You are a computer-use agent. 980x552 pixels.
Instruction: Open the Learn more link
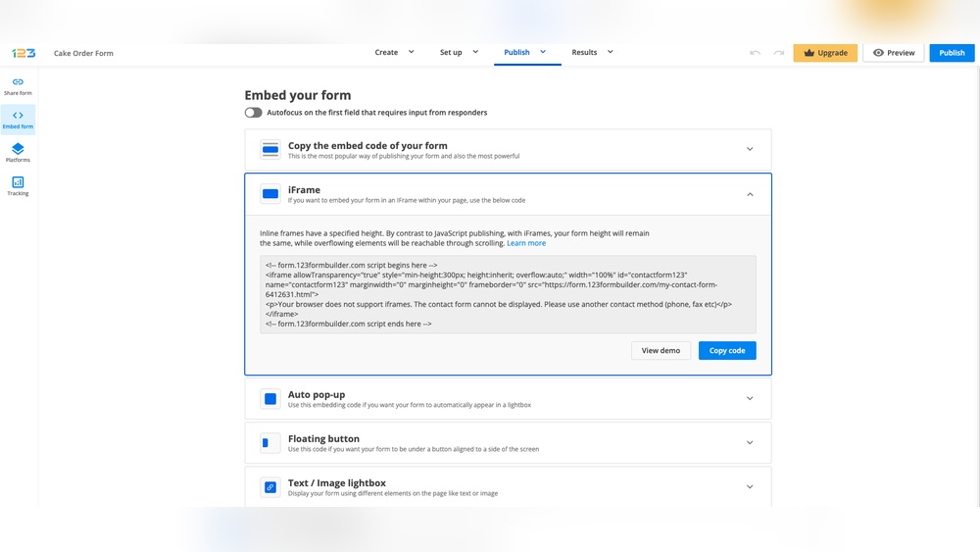point(526,243)
